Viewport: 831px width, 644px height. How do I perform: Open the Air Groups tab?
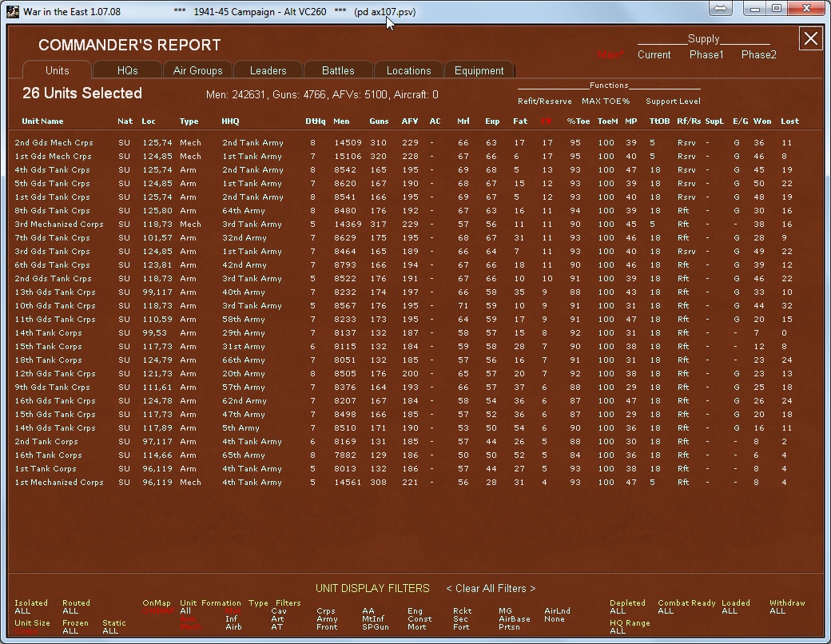[x=197, y=70]
